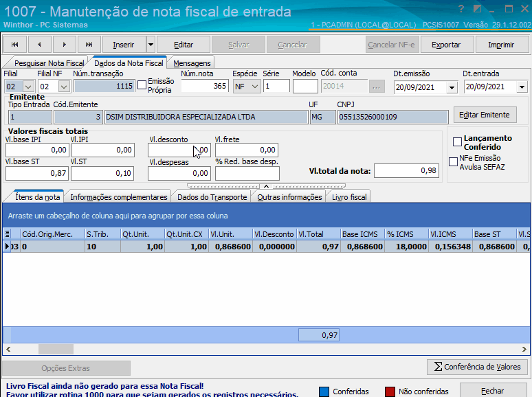Click the Núm.nota field
Image resolution: width=532 pixels, height=397 pixels.
[x=205, y=86]
